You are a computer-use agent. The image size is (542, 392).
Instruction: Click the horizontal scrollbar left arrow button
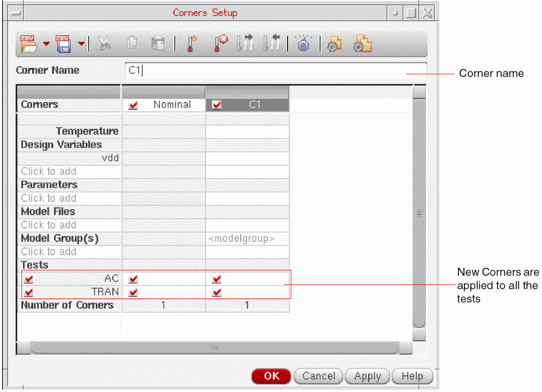(24, 348)
